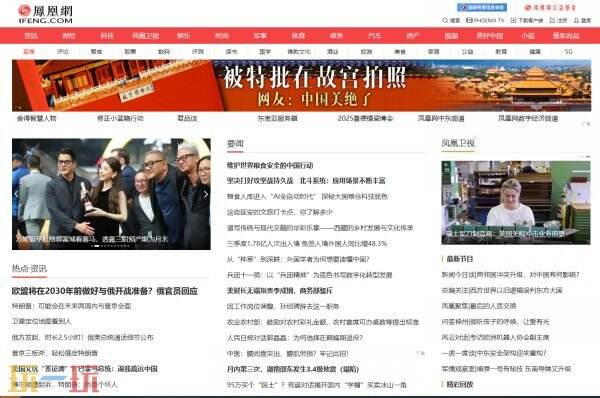Open the 财经 channel in the red nav bar
Viewport: 600px width, 398px height.
(69, 36)
